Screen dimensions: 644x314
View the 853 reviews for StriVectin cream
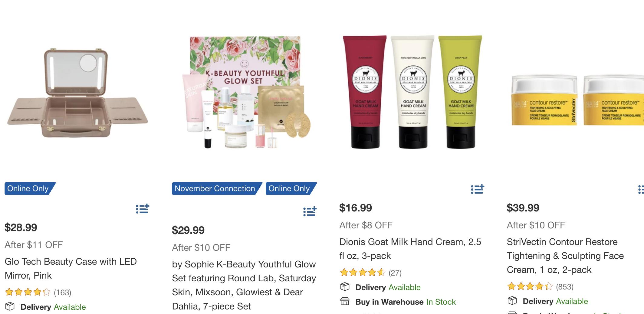(540, 286)
